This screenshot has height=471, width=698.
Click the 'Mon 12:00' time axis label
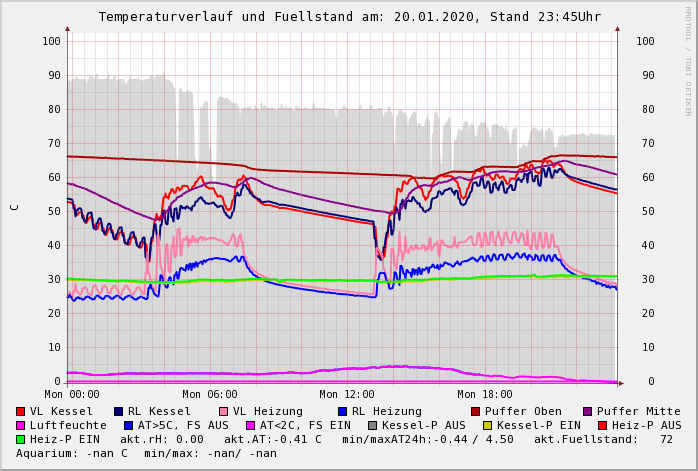pos(346,394)
